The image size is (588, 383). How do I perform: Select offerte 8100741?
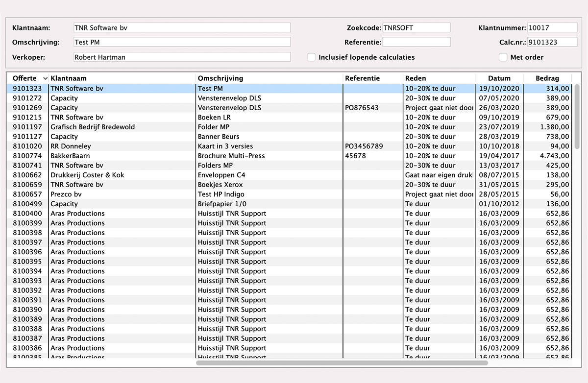27,166
